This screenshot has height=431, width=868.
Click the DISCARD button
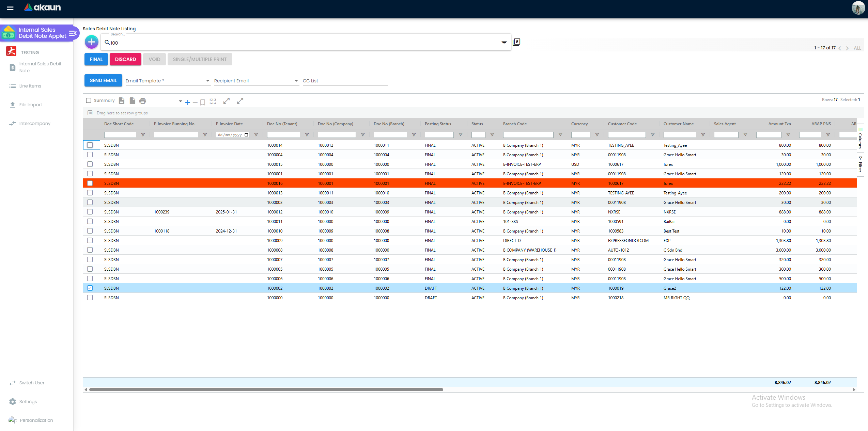tap(125, 59)
